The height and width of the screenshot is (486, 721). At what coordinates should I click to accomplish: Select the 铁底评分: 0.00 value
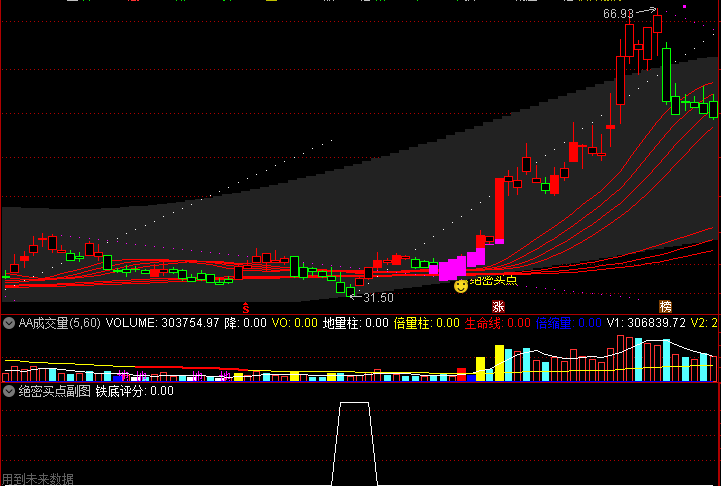[x=135, y=391]
